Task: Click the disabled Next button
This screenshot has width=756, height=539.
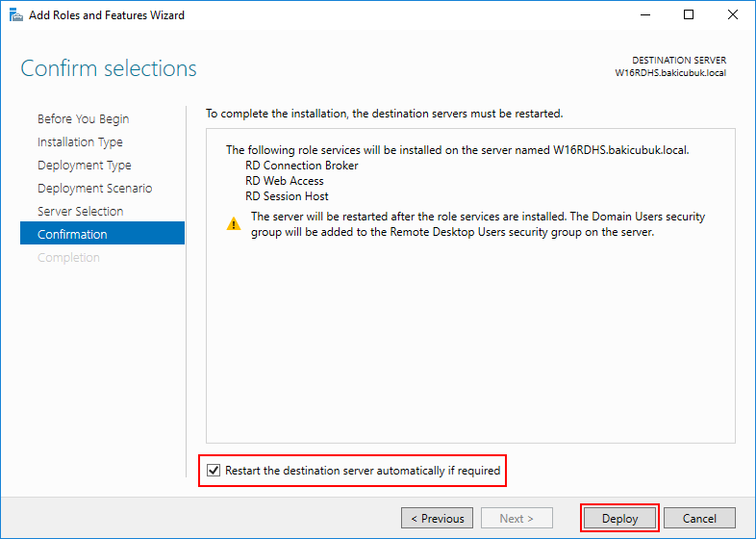Action: coord(517,518)
